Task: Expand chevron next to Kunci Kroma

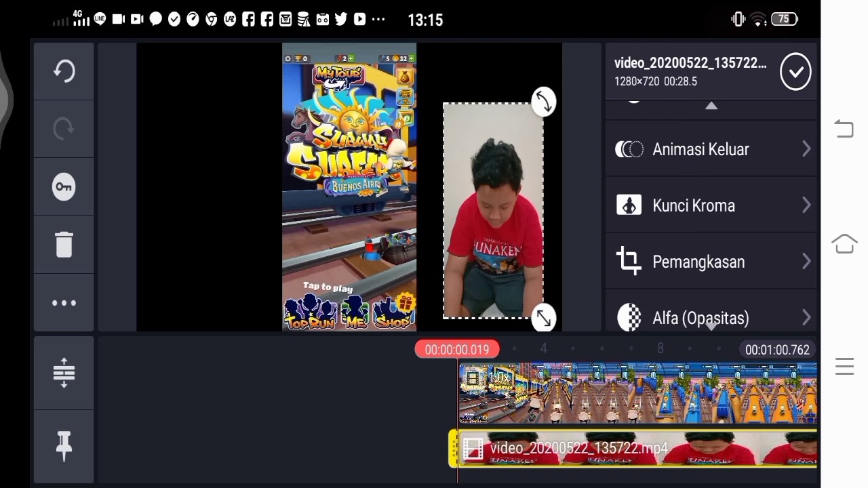Action: pos(806,205)
